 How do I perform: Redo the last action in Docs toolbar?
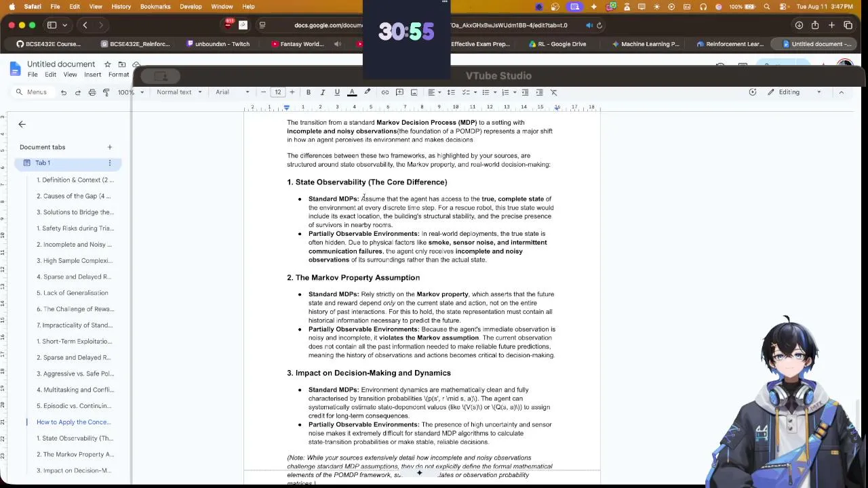tap(78, 92)
